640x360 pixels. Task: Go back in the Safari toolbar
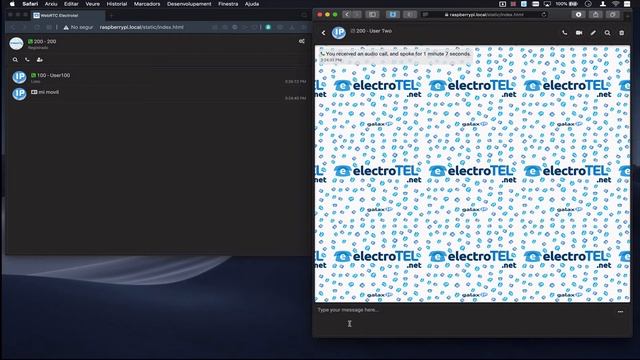click(x=347, y=14)
